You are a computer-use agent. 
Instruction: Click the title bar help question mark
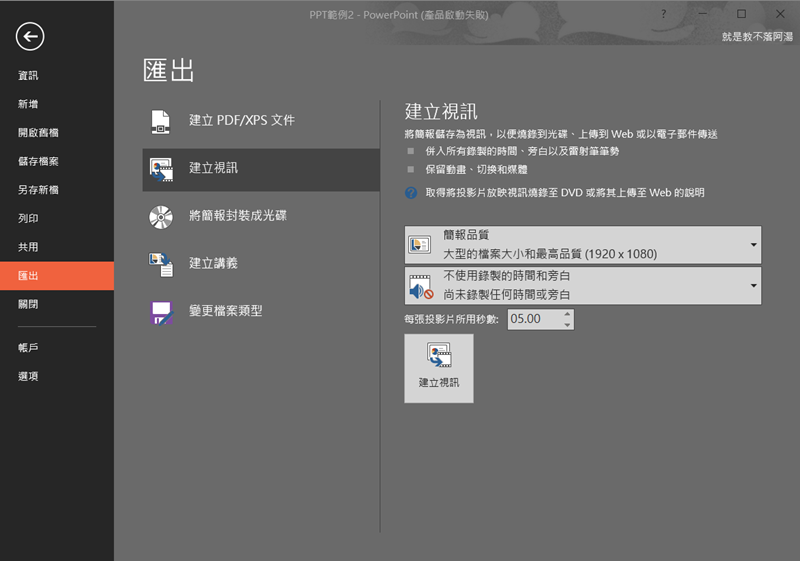664,14
